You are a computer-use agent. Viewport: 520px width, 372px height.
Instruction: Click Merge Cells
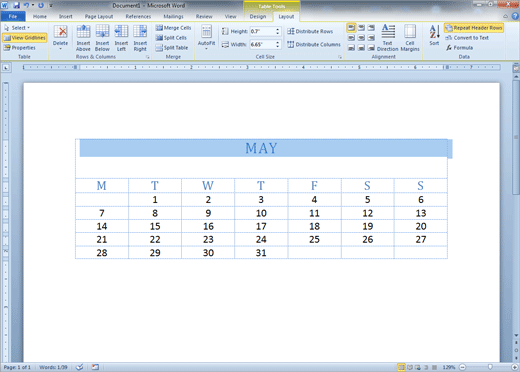(173, 28)
